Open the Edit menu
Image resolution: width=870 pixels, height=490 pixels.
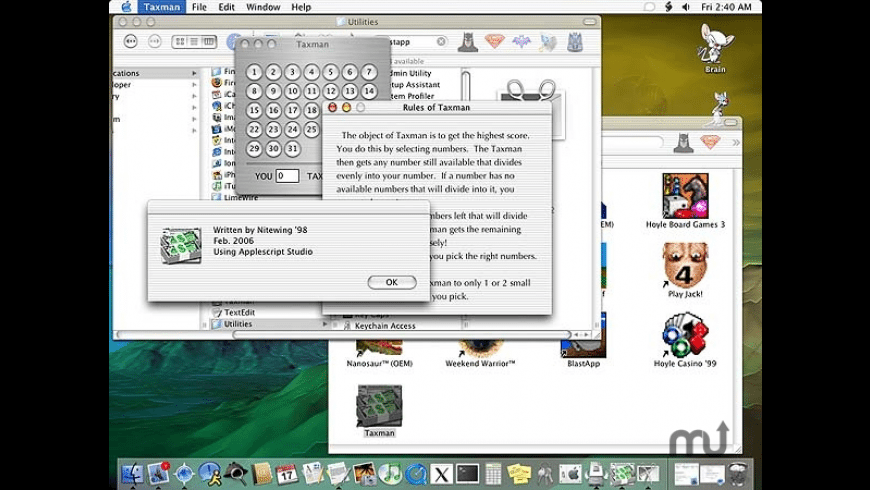(226, 7)
